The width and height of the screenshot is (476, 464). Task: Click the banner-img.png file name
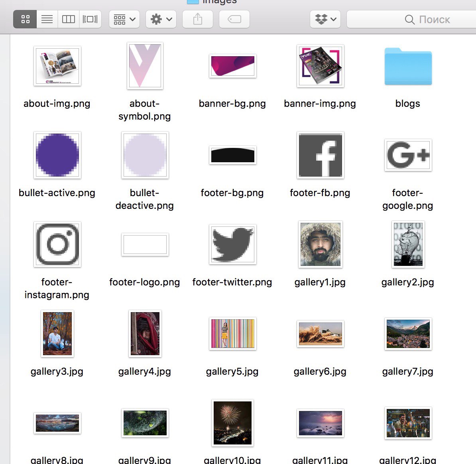320,104
